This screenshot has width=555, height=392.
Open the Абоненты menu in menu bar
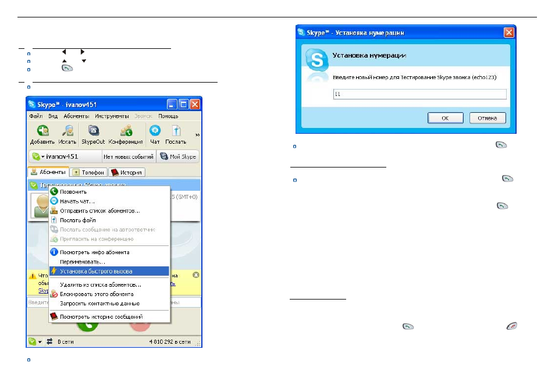click(76, 116)
